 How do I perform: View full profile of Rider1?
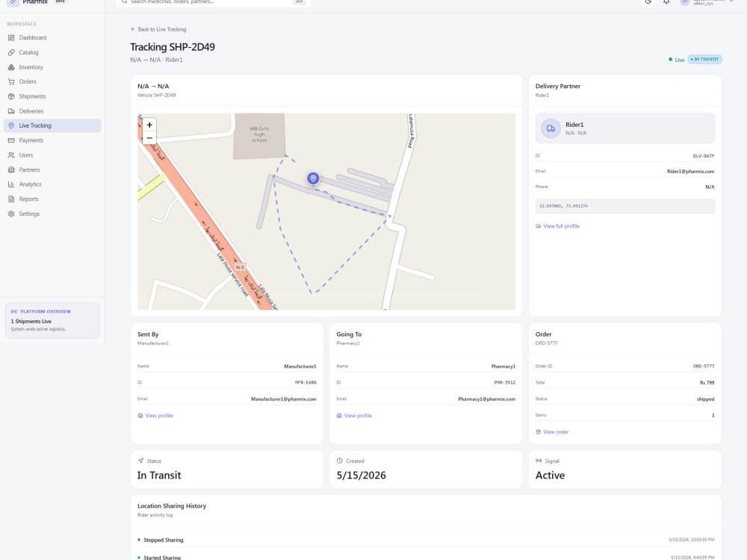coord(558,226)
